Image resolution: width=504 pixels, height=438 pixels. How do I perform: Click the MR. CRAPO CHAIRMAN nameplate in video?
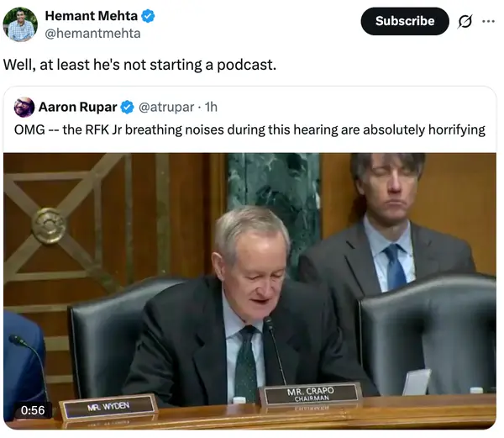pyautogui.click(x=311, y=394)
